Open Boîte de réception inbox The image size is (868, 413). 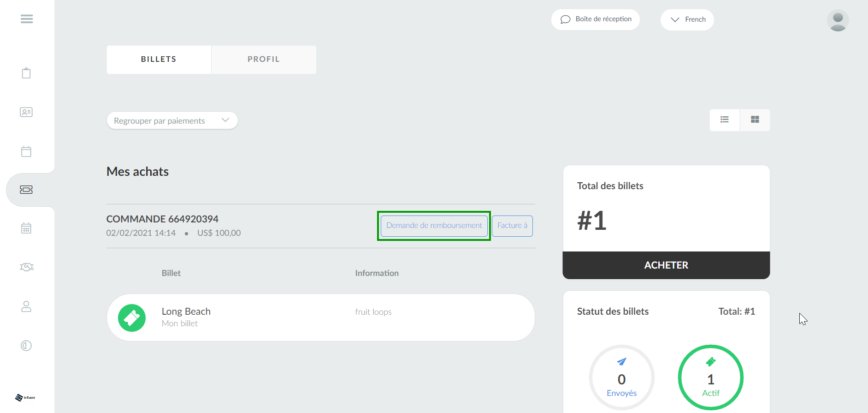click(x=596, y=19)
